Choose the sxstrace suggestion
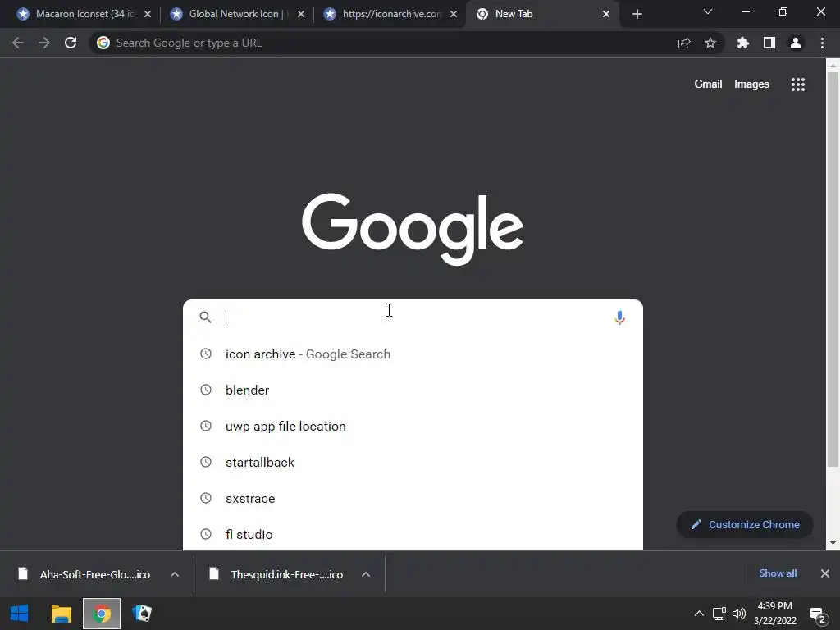 (413, 498)
